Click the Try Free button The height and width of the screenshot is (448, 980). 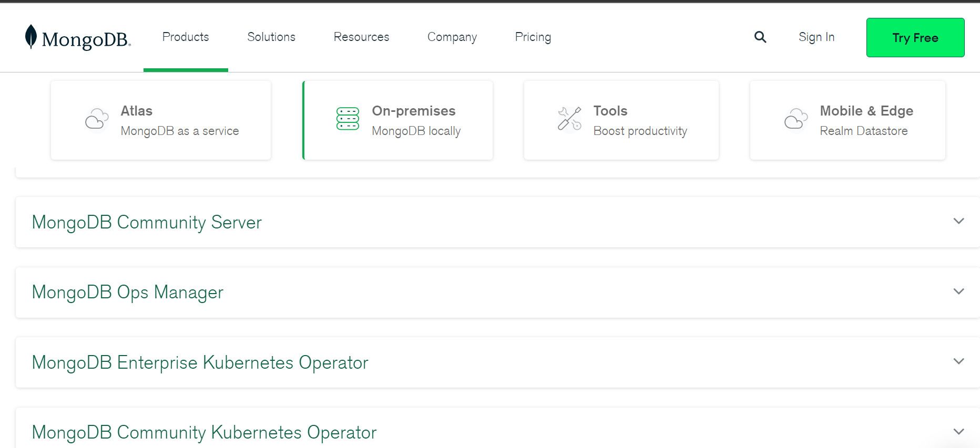pos(915,38)
